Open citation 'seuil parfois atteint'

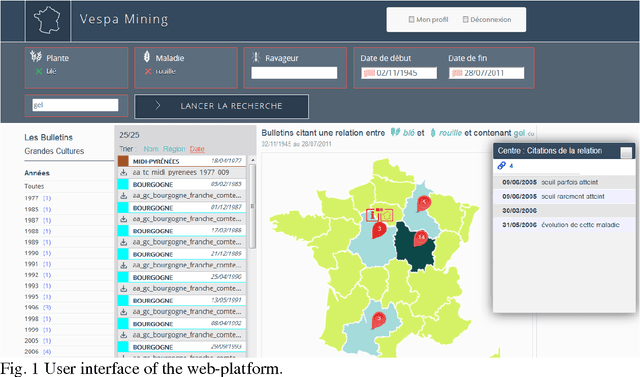(x=564, y=182)
